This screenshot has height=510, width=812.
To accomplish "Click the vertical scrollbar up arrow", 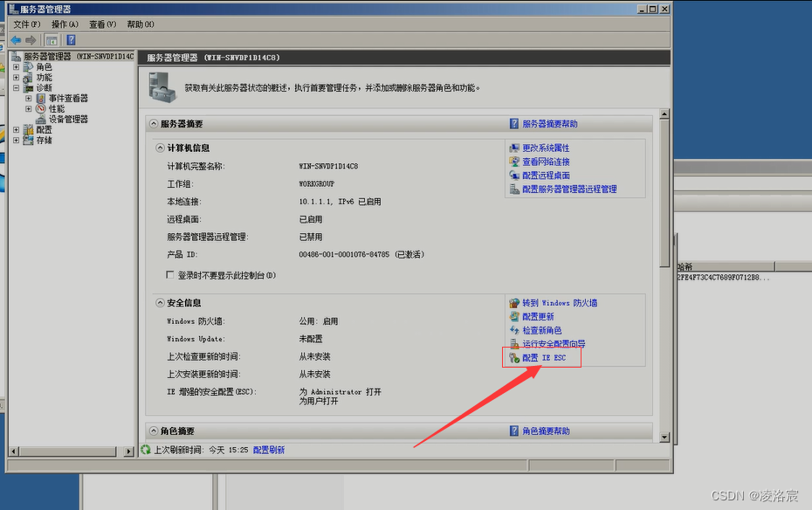I will (x=665, y=114).
